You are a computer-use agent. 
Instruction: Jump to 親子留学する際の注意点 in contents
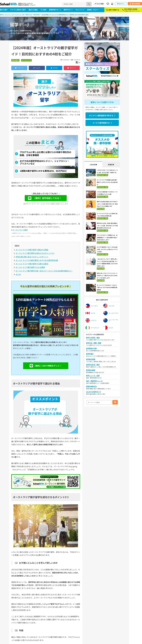point(32,264)
